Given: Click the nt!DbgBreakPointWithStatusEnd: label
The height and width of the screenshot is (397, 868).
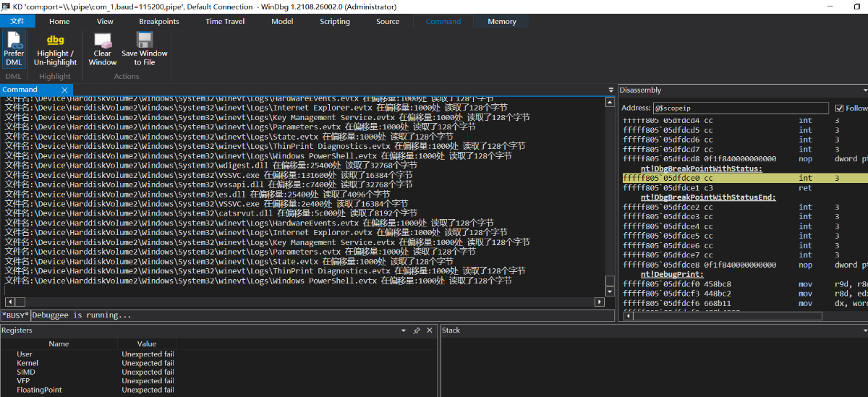Looking at the screenshot, I should click(x=707, y=197).
